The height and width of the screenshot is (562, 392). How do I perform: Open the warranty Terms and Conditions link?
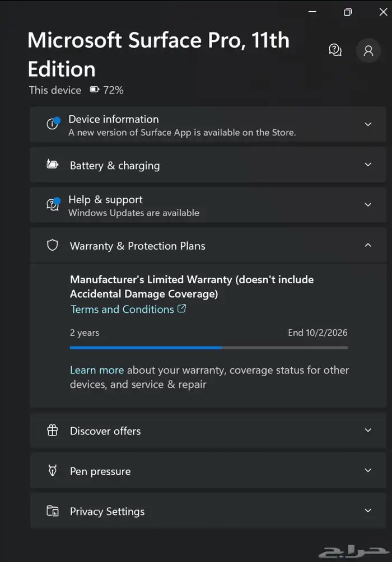(x=123, y=309)
